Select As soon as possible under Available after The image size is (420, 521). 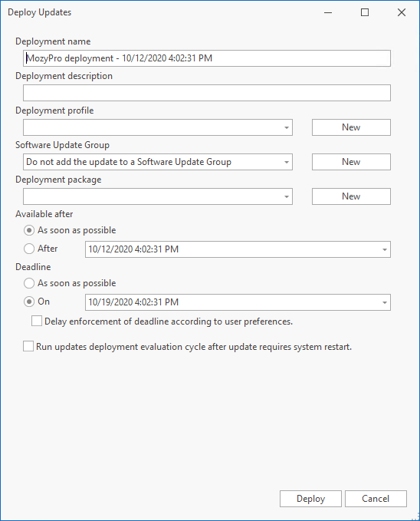coord(29,230)
